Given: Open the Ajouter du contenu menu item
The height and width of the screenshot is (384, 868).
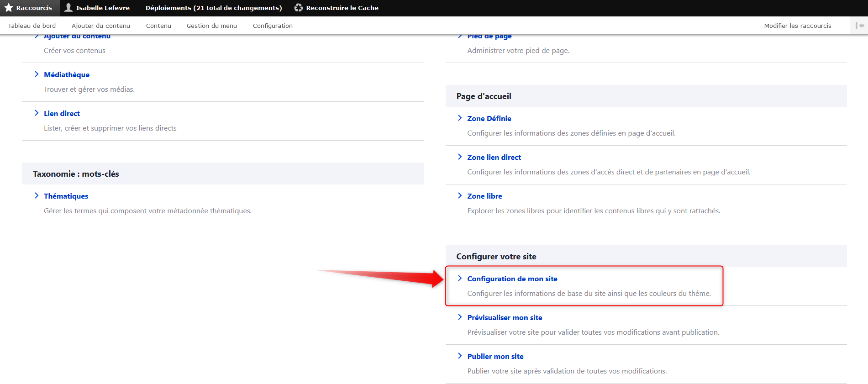Looking at the screenshot, I should pos(101,26).
